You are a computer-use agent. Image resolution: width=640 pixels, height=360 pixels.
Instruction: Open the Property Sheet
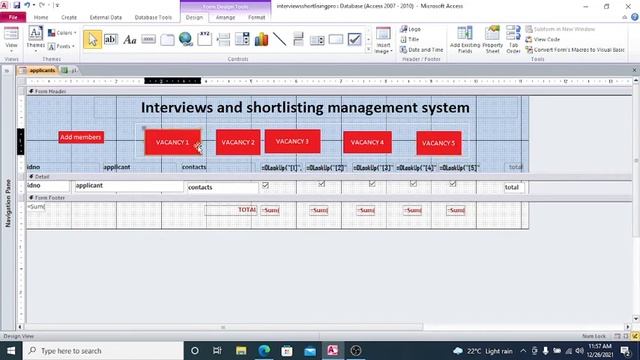[493, 40]
